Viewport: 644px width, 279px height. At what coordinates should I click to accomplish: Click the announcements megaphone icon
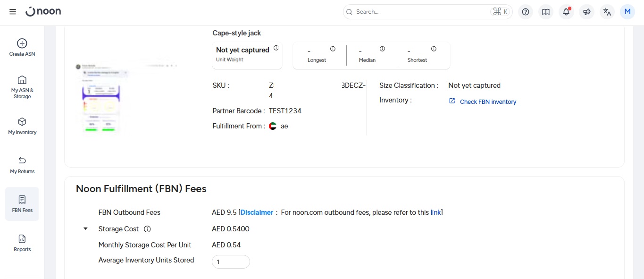click(x=586, y=12)
